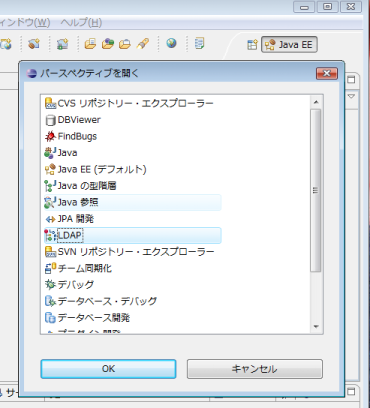Click the FindBugs red bug icon
This screenshot has height=408, width=370.
click(x=50, y=136)
